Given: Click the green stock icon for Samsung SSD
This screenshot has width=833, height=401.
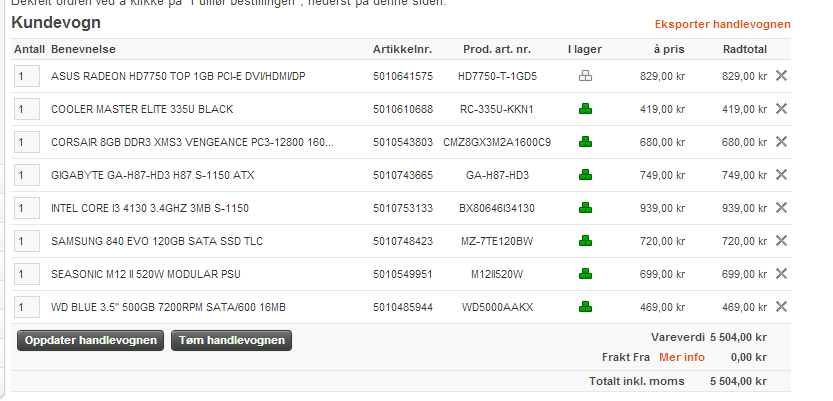Looking at the screenshot, I should point(585,241).
